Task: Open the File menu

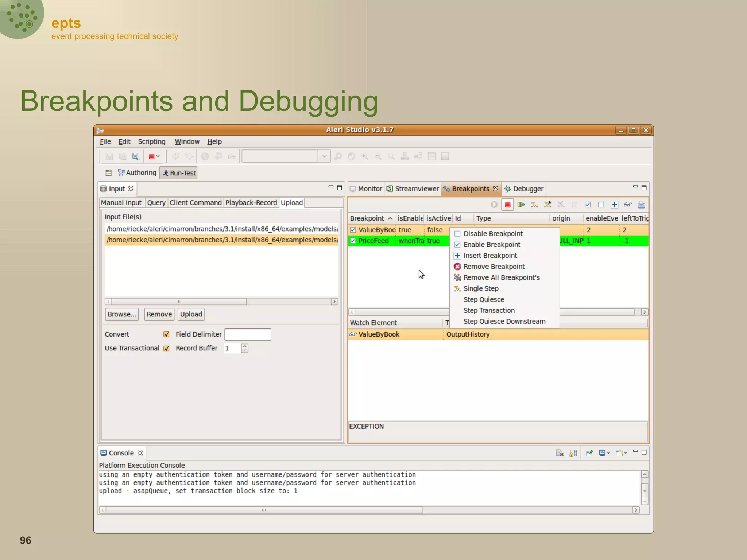Action: tap(105, 141)
